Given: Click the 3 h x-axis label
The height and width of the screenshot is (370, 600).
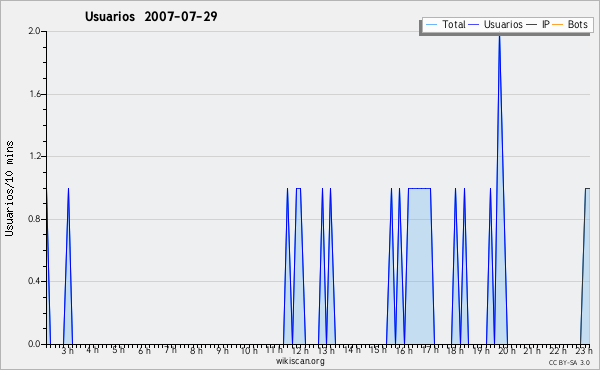Looking at the screenshot, I should (x=67, y=351).
